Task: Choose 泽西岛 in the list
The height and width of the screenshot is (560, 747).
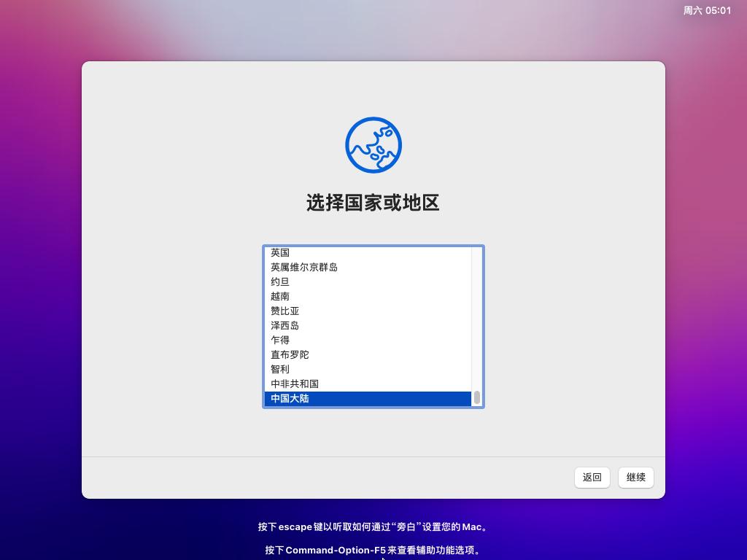Action: pyautogui.click(x=285, y=326)
